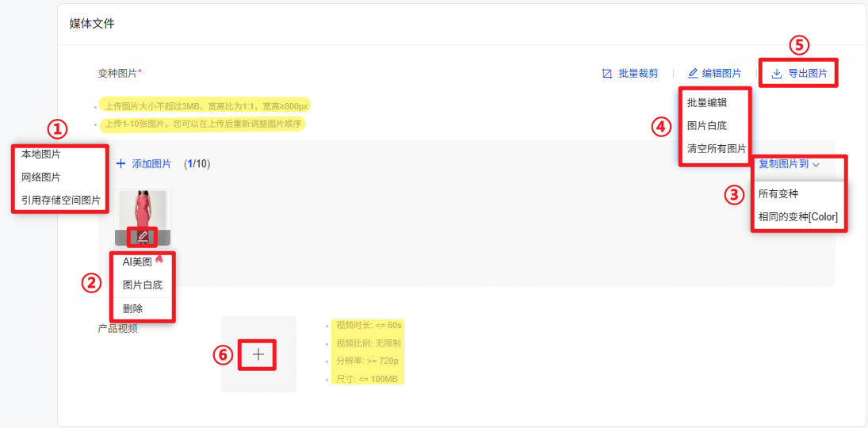Click the pencil icon beside 编辑图片

693,73
